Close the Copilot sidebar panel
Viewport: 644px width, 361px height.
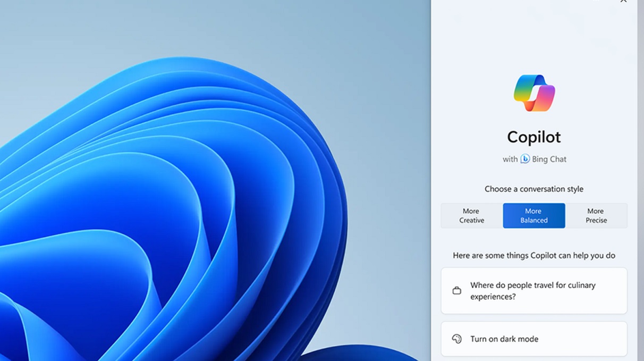[x=623, y=1]
